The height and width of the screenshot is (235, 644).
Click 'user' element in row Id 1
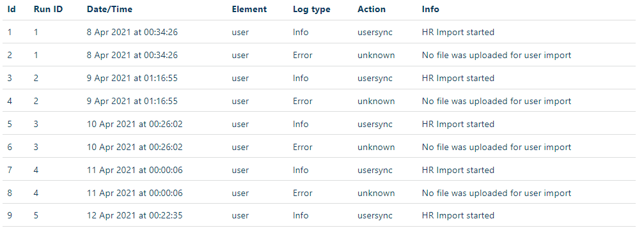240,33
